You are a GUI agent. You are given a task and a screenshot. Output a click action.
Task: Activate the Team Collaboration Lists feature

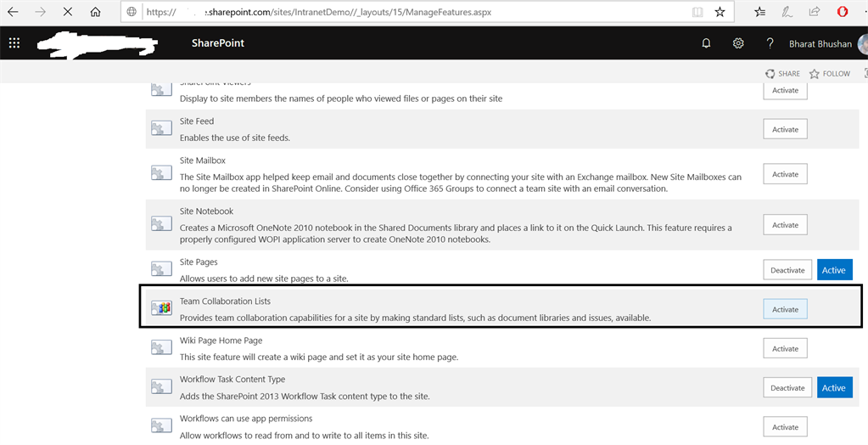click(x=785, y=309)
